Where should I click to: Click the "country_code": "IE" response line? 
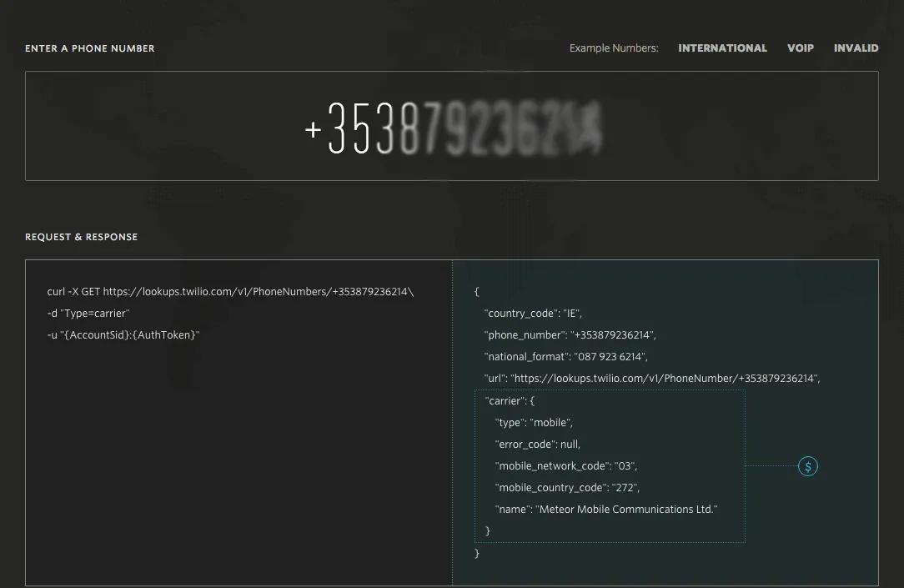(533, 314)
